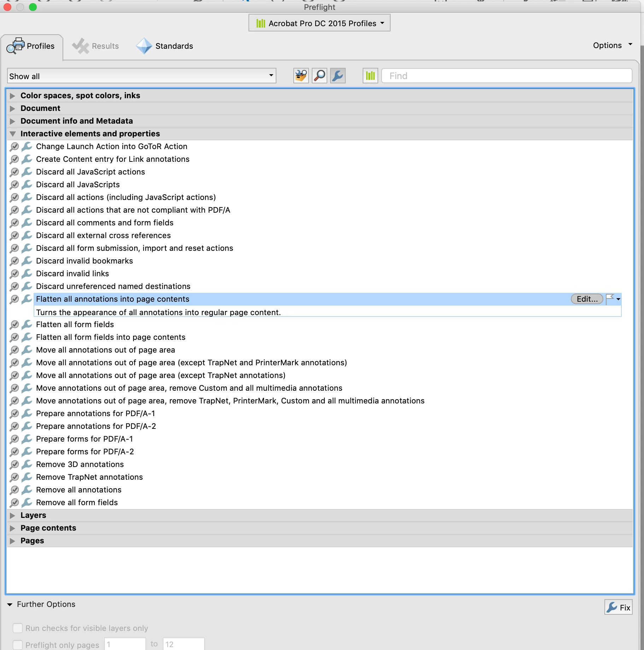Enable the Preflight only pages checkbox

pyautogui.click(x=18, y=645)
